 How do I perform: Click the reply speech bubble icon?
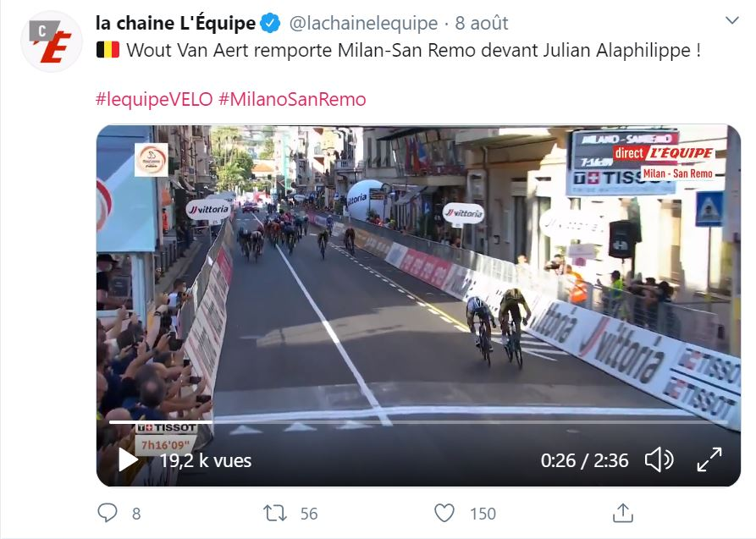point(107,513)
